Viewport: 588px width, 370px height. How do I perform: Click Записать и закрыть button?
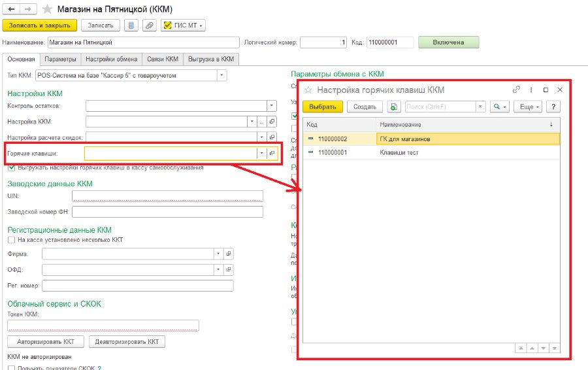39,25
